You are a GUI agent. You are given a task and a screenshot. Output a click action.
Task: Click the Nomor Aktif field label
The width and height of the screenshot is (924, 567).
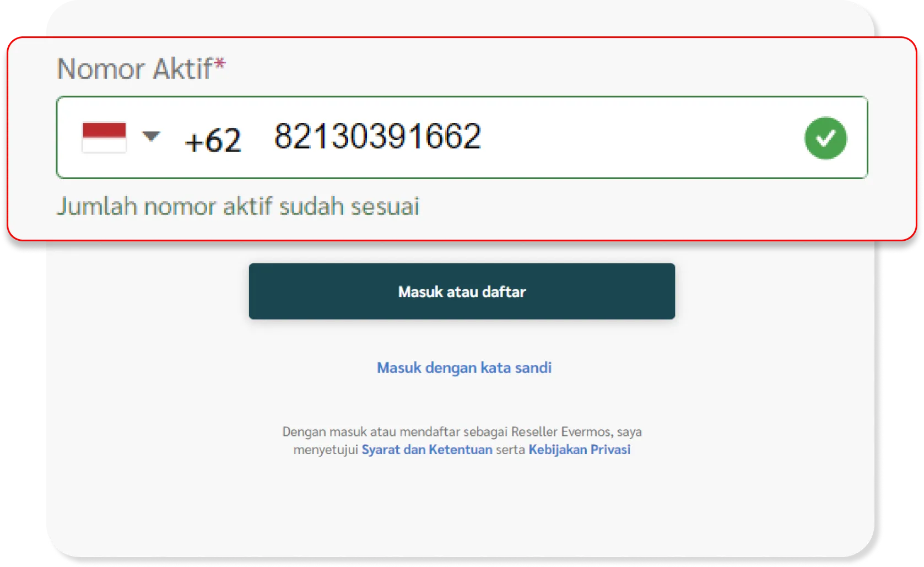pos(134,69)
